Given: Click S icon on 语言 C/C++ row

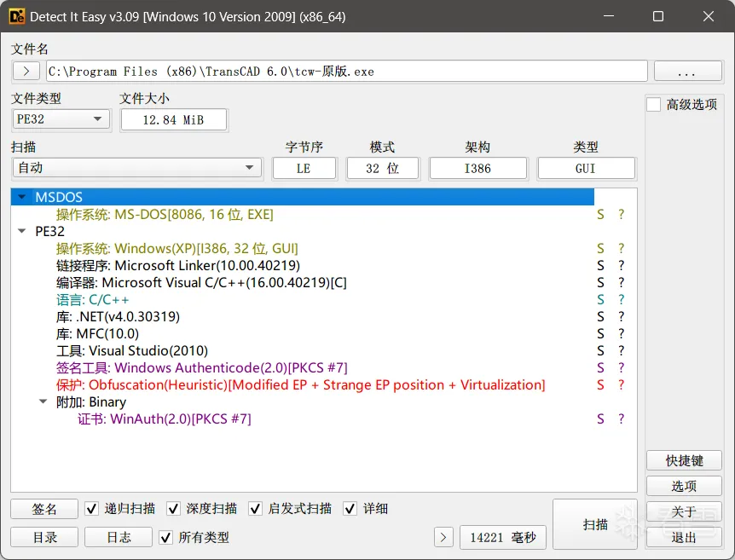Looking at the screenshot, I should 600,299.
